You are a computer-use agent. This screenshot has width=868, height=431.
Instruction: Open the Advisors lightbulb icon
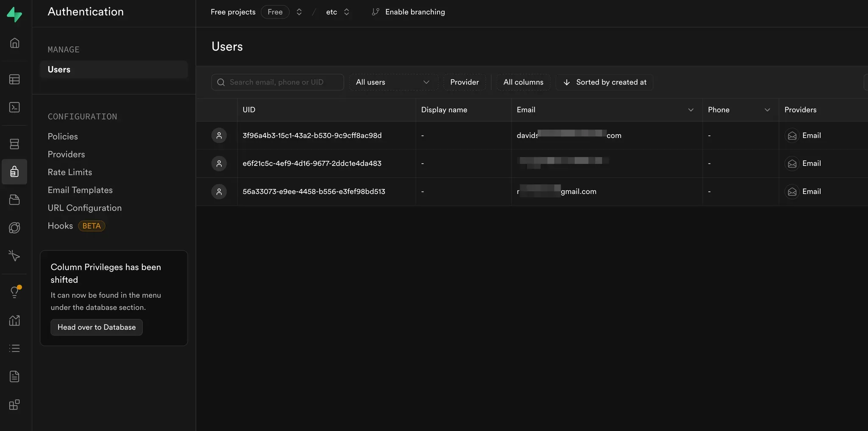coord(14,292)
